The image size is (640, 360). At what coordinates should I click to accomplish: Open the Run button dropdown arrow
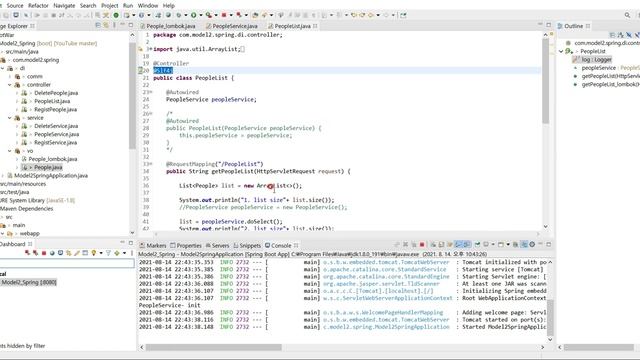click(200, 15)
